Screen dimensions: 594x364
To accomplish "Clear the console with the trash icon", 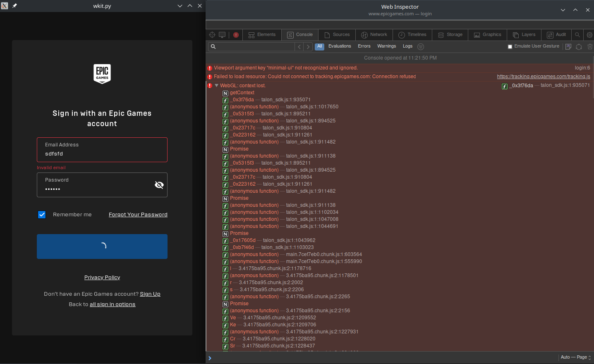I will point(590,46).
